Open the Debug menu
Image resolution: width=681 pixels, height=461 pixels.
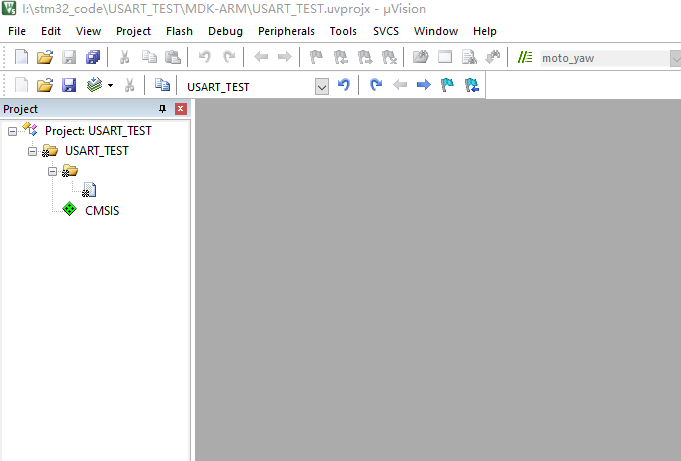pyautogui.click(x=225, y=31)
